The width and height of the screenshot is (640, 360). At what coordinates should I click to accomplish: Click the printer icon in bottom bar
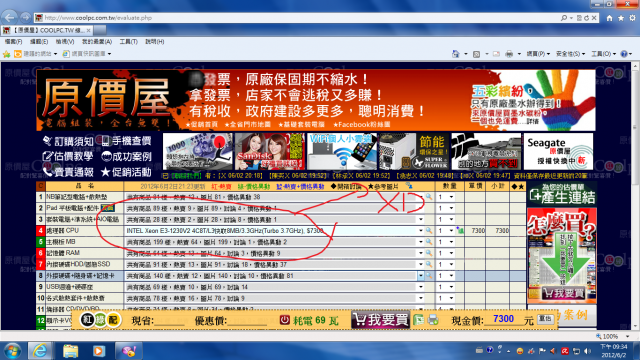(x=433, y=320)
